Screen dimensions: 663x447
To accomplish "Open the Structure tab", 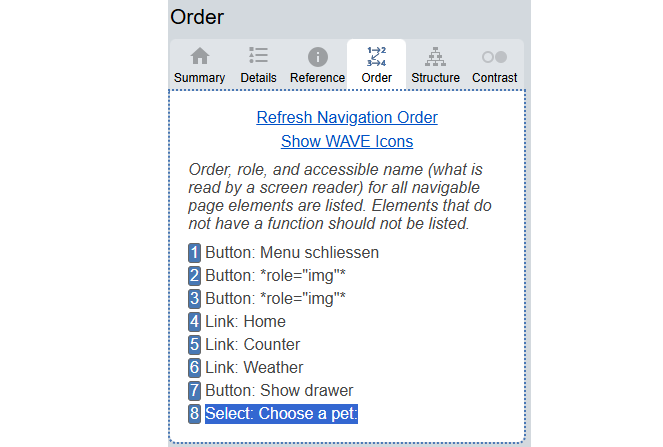I will click(x=435, y=65).
